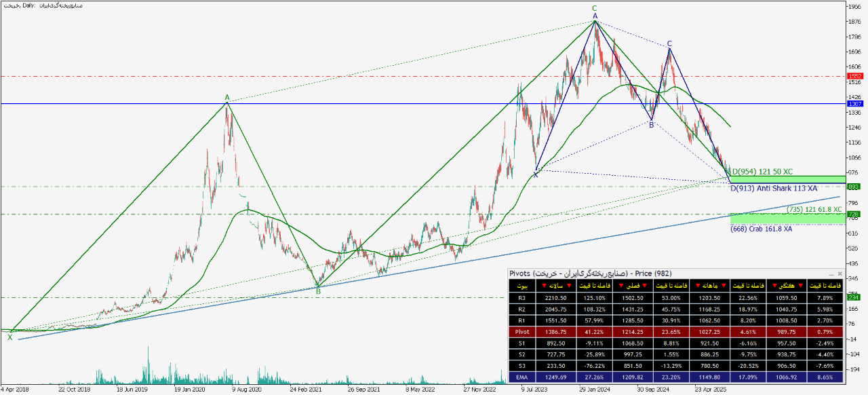Image resolution: width=868 pixels, height=395 pixels.
Task: Click the 29 Jan 2024 date label
Action: [x=596, y=390]
